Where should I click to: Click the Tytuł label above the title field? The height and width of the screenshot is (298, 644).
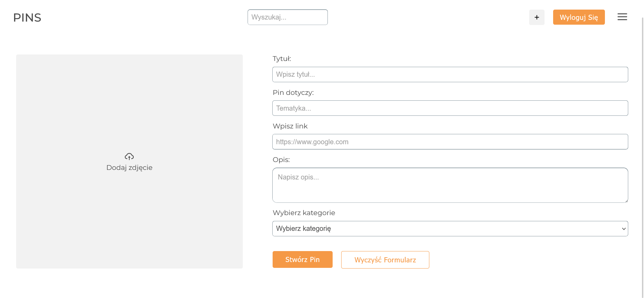(282, 59)
